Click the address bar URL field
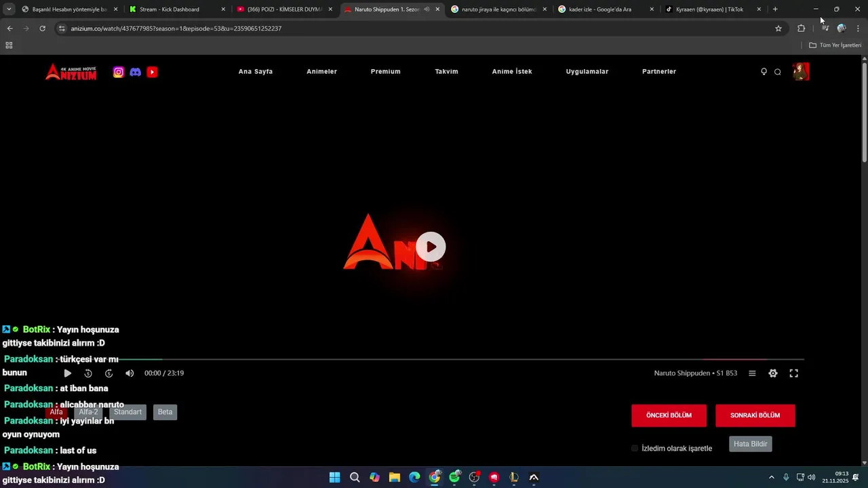 420,28
